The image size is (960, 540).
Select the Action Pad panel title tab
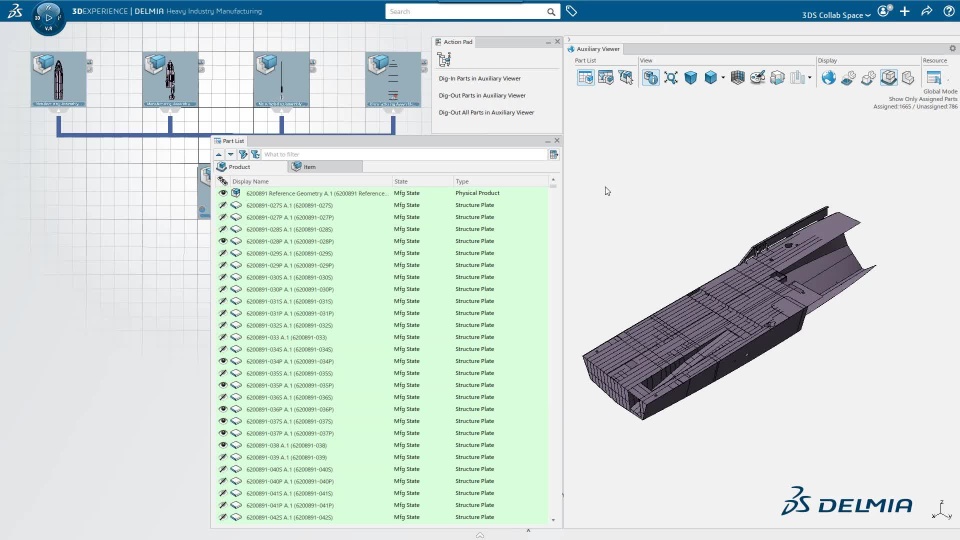[454, 42]
